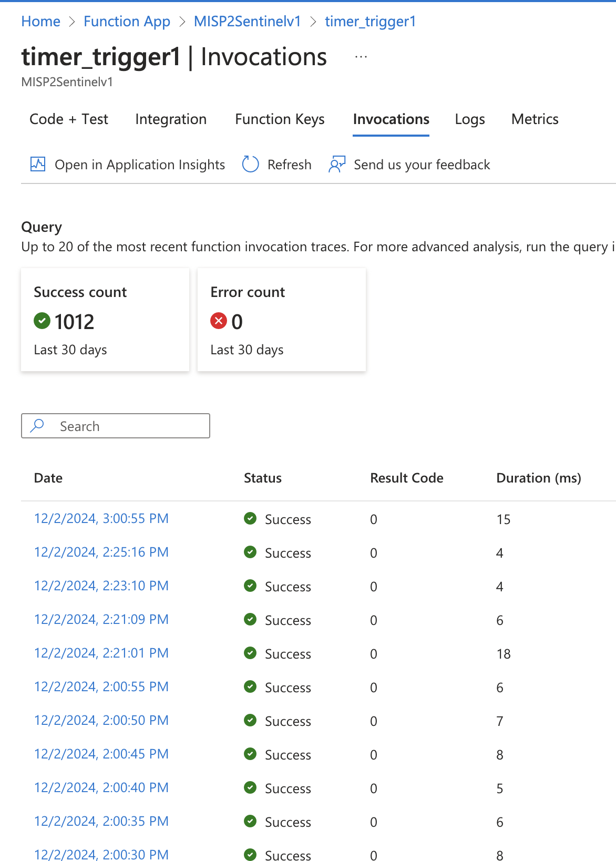The width and height of the screenshot is (616, 861).
Task: Open the Function Keys tab
Action: pos(280,119)
